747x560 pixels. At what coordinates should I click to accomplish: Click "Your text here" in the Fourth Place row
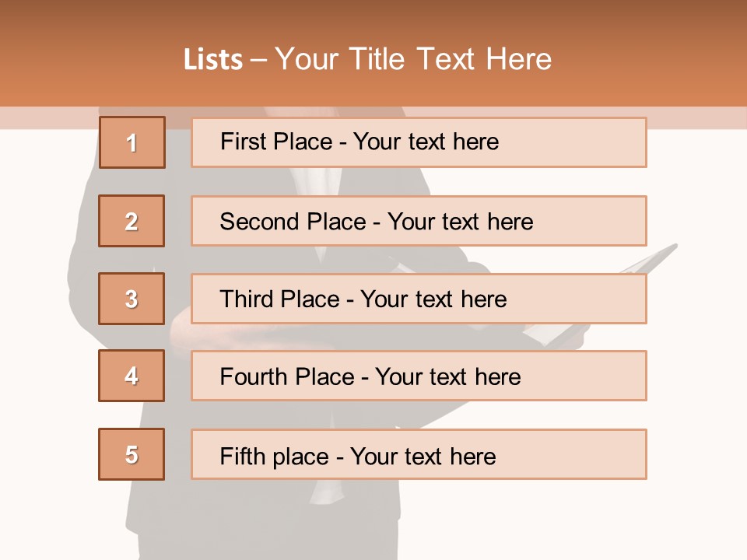click(448, 377)
